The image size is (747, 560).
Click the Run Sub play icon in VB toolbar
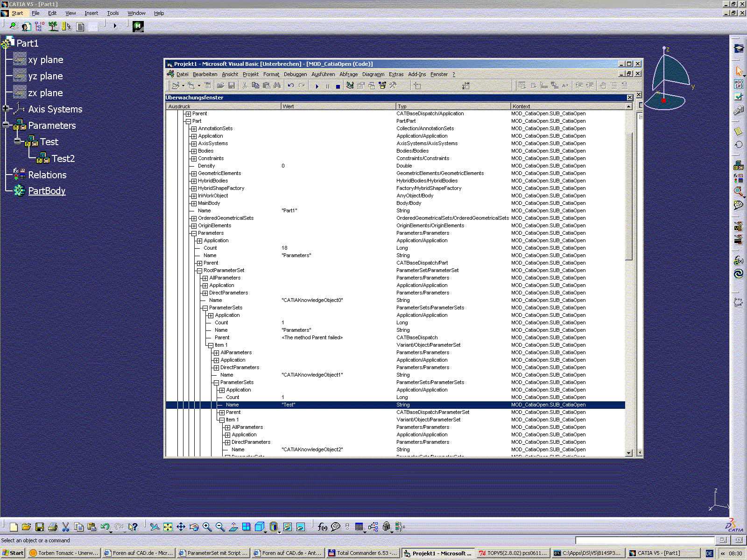point(317,86)
